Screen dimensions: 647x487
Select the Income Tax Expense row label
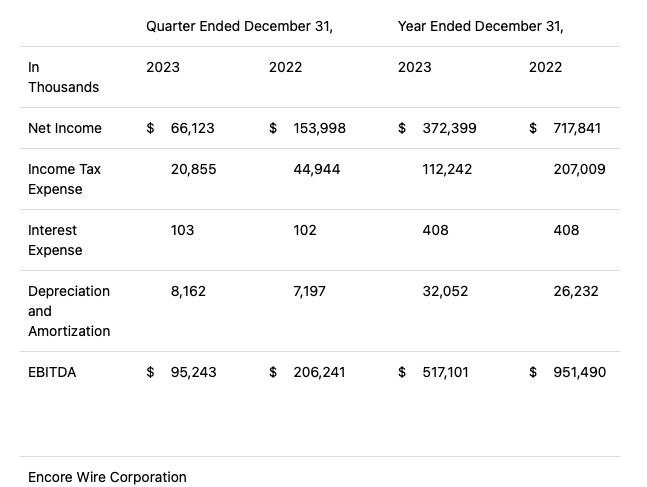pos(64,179)
